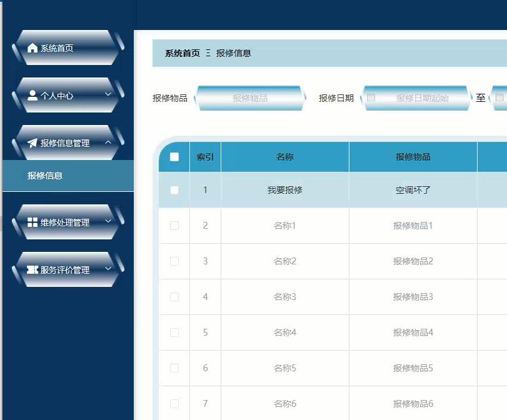Expand the 服务评价管理 menu chevron
The width and height of the screenshot is (507, 420).
[x=108, y=268]
